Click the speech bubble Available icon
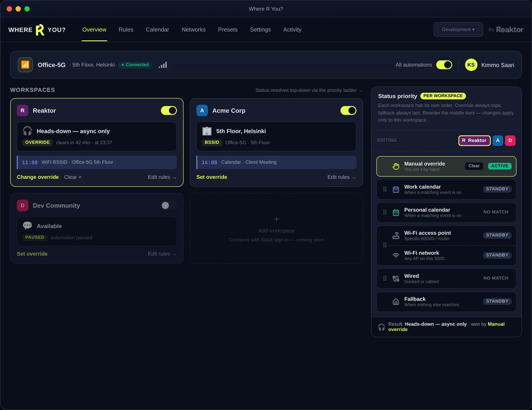The height and width of the screenshot is (410, 532). [27, 226]
